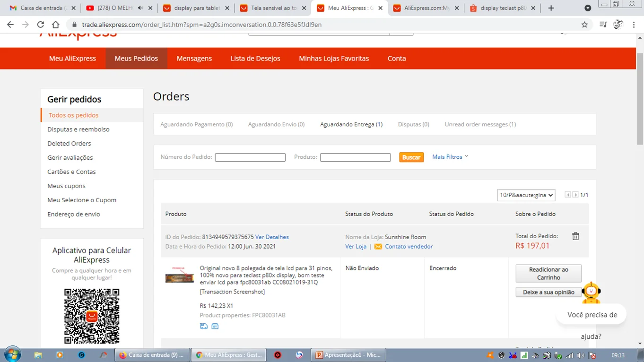Open Conta in the navigation bar
This screenshot has height=362, width=644.
coord(397,59)
